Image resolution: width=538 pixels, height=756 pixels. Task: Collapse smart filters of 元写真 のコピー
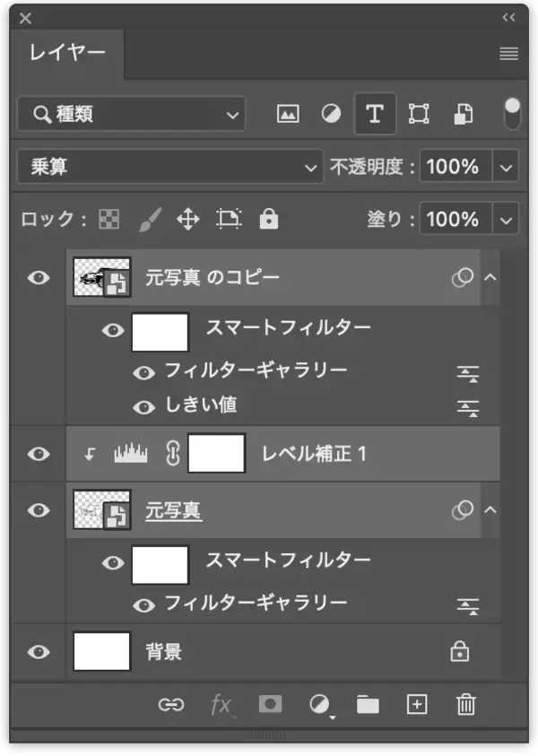pyautogui.click(x=490, y=277)
